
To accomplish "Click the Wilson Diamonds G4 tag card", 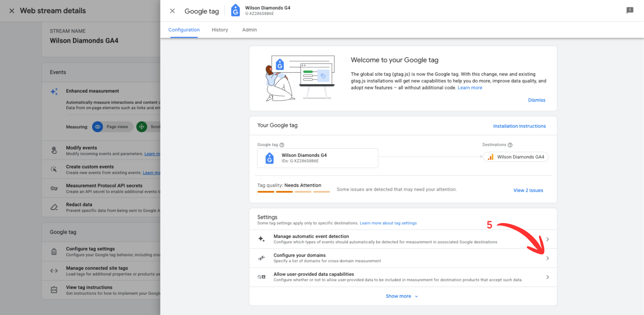I will coord(317,158).
